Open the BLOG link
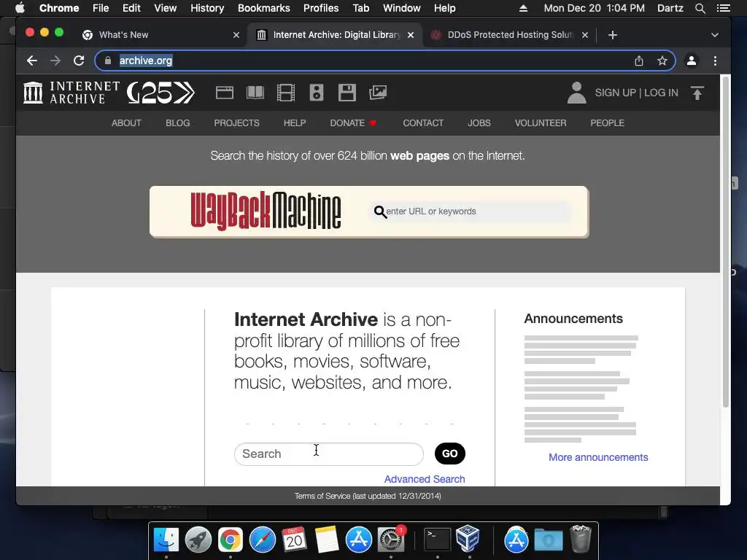Image resolution: width=747 pixels, height=560 pixels. coord(178,122)
